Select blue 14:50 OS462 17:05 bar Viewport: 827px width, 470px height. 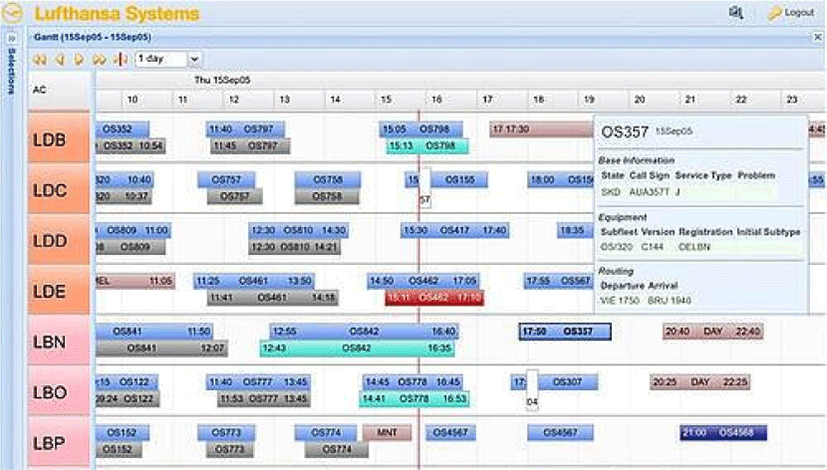[x=423, y=281]
